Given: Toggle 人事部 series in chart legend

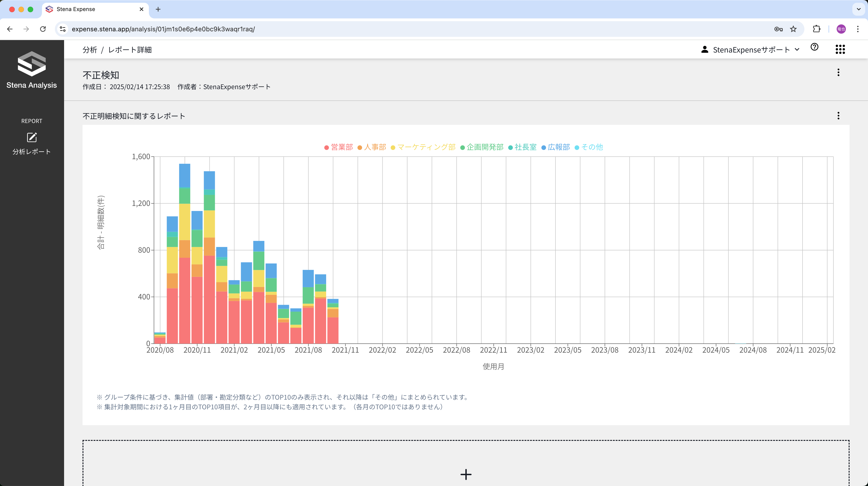Looking at the screenshot, I should 372,147.
